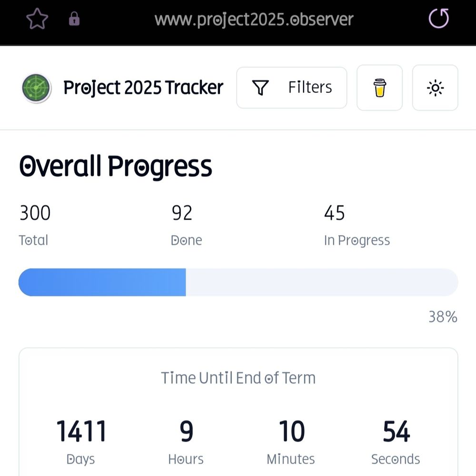The height and width of the screenshot is (476, 476).
Task: Select the funnel icon inside Filters
Action: pos(260,87)
